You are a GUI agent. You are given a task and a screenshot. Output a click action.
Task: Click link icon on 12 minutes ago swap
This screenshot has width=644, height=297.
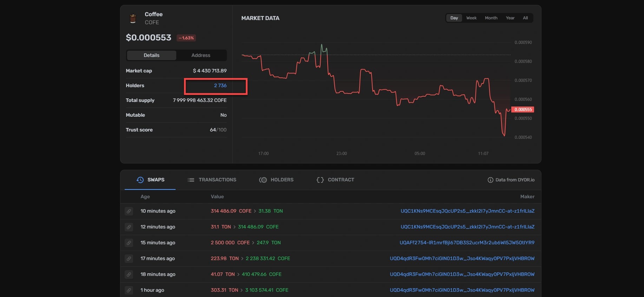129,227
